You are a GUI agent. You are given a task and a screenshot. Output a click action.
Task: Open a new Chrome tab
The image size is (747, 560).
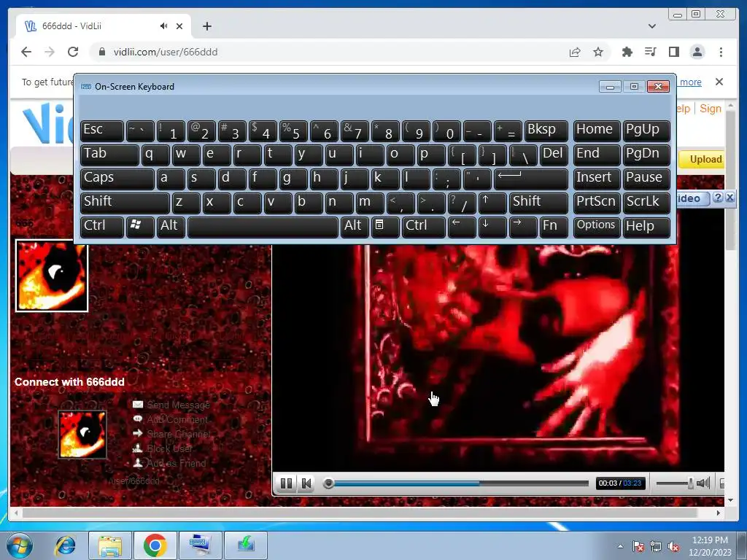point(206,26)
